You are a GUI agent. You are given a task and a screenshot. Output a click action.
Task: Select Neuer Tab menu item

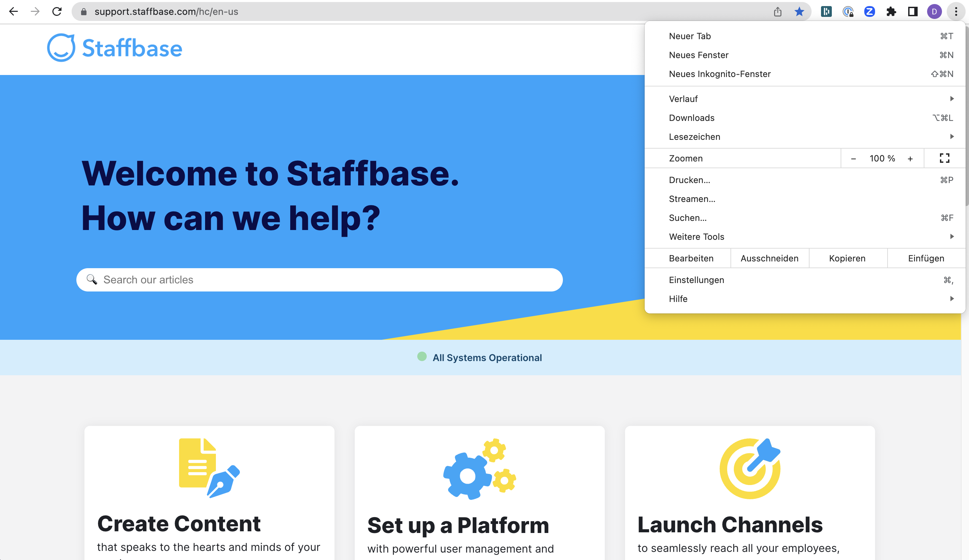[x=805, y=36]
